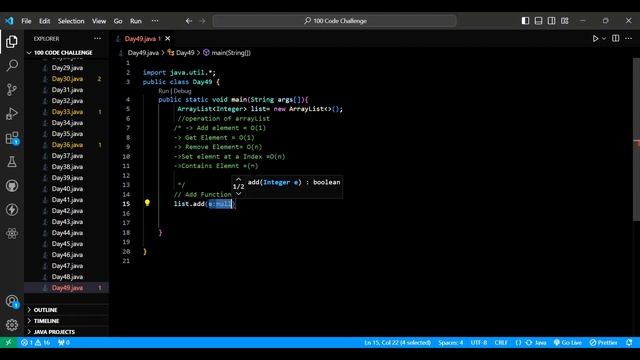The height and width of the screenshot is (360, 640).
Task: Click the ports indicator showing 0
Action: point(64,342)
